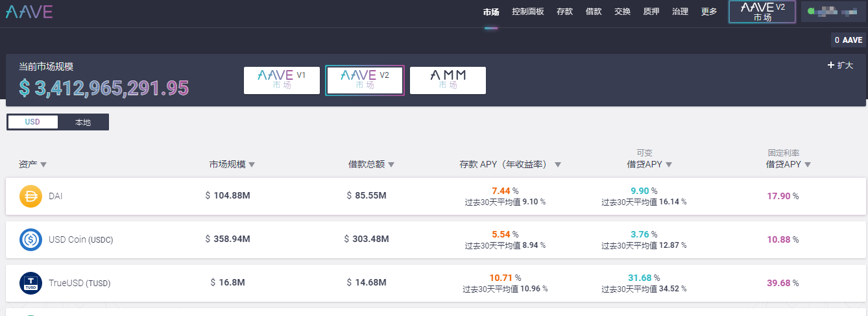Open the 存款 nav item

click(x=565, y=12)
